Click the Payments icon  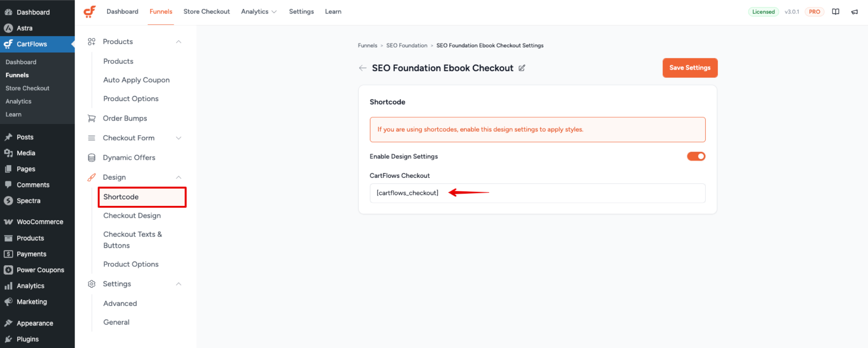point(8,254)
